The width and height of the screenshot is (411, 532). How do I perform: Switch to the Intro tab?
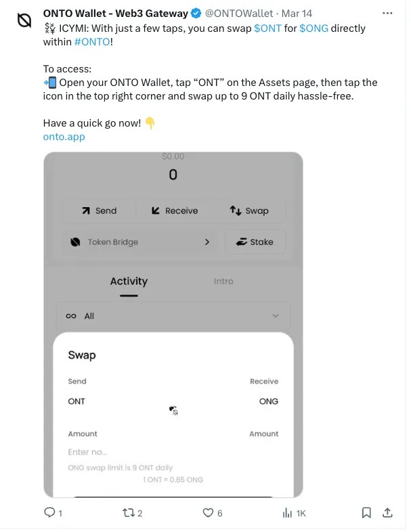(223, 282)
